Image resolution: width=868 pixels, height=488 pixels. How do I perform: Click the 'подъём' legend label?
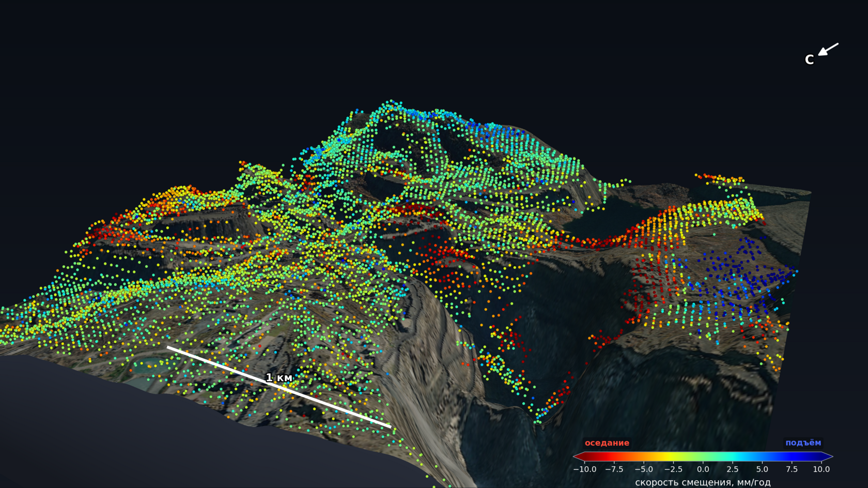point(803,443)
